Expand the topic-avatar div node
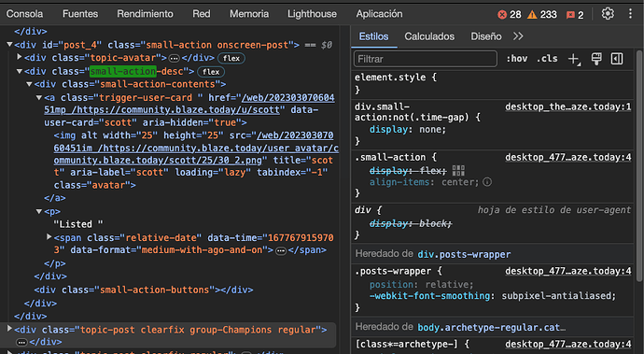Screen dimensions: 644x354 [x=19, y=57]
